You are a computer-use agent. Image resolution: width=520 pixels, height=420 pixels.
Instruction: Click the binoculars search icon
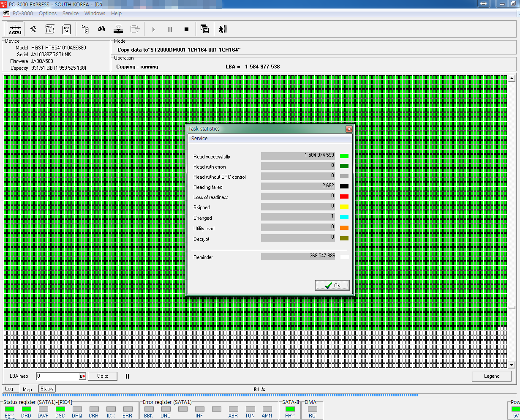click(101, 29)
